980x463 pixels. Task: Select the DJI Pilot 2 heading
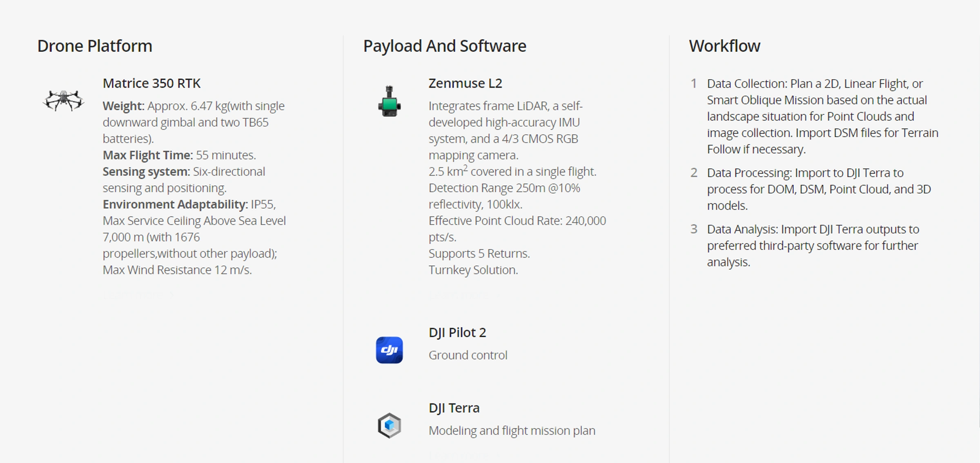click(x=457, y=332)
